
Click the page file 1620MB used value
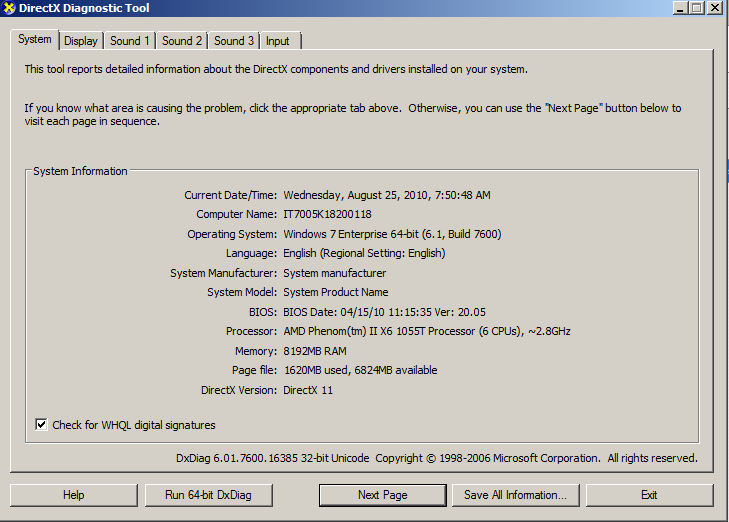click(360, 370)
